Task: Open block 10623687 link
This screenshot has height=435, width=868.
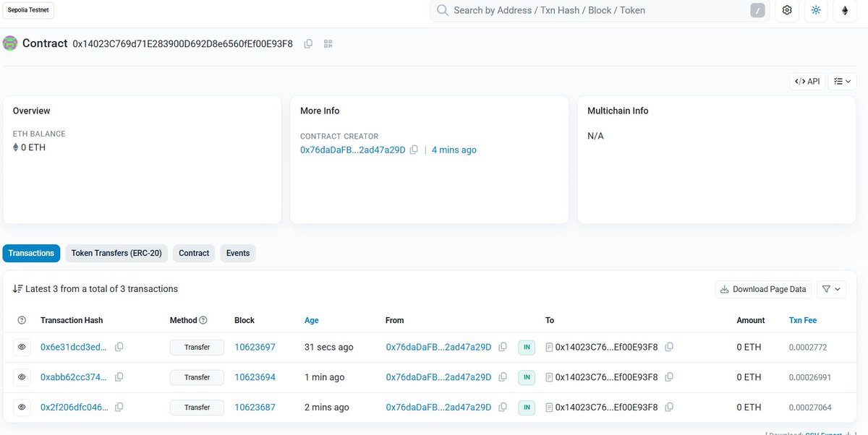Action: pyautogui.click(x=255, y=408)
